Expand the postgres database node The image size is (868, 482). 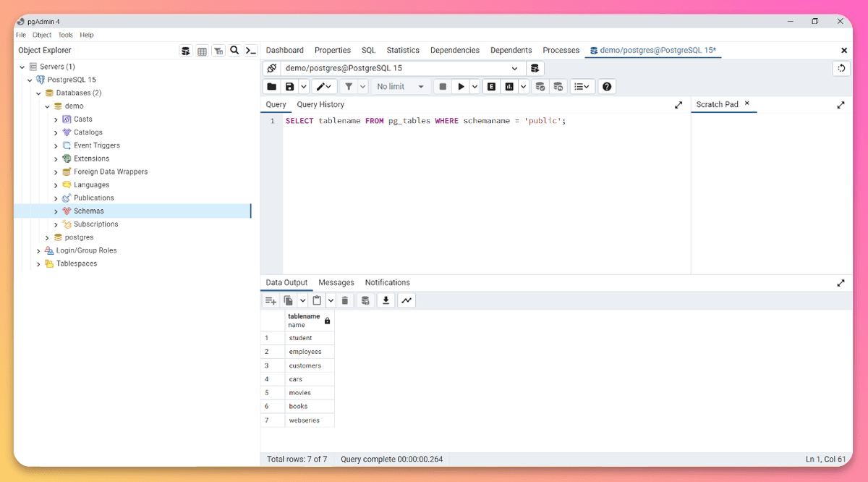pos(47,237)
